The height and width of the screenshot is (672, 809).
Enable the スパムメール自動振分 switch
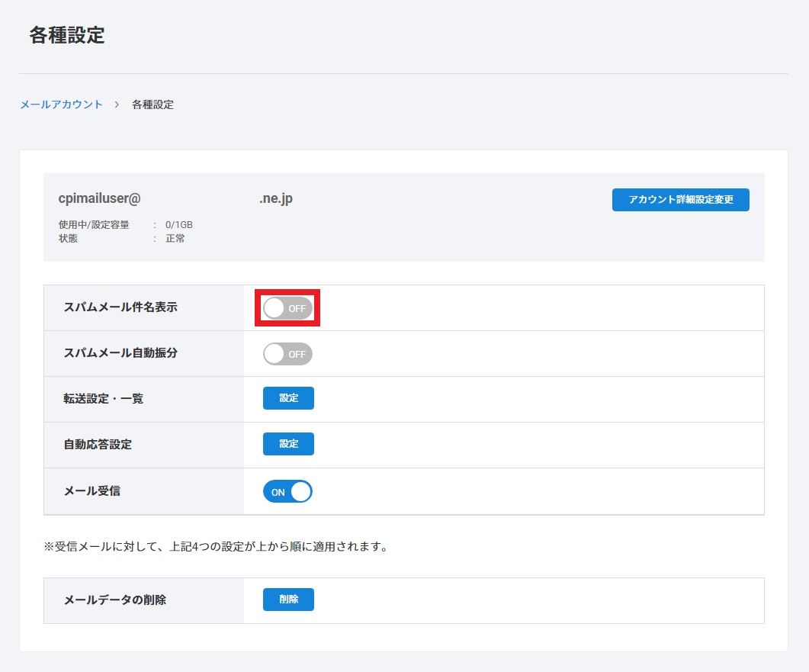[x=287, y=354]
